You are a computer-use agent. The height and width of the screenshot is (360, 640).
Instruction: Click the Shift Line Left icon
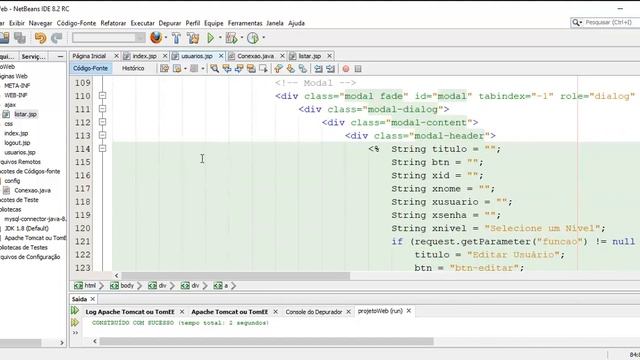coord(318,69)
